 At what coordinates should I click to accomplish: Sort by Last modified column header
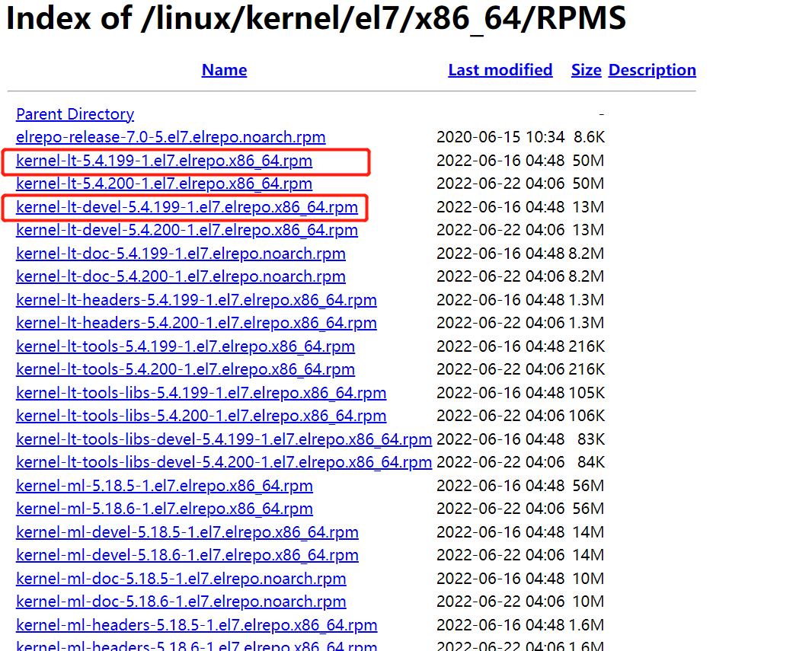click(500, 70)
